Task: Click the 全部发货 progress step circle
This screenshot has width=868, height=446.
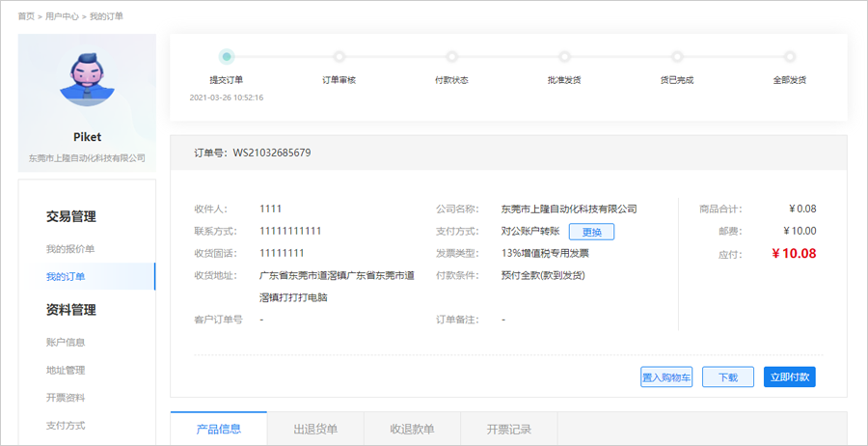Action: [789, 57]
